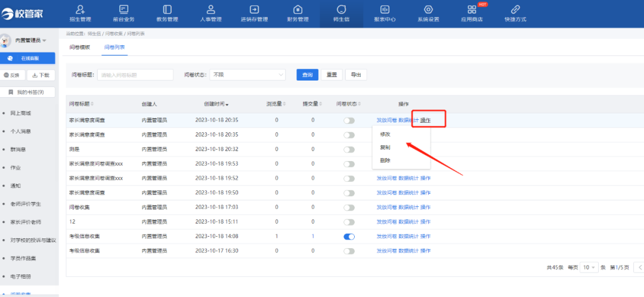Open 作业 in the sidebar
The height and width of the screenshot is (297, 644).
(16, 168)
